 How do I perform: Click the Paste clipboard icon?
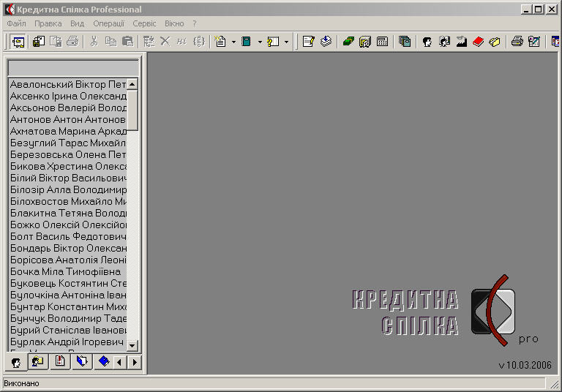128,42
